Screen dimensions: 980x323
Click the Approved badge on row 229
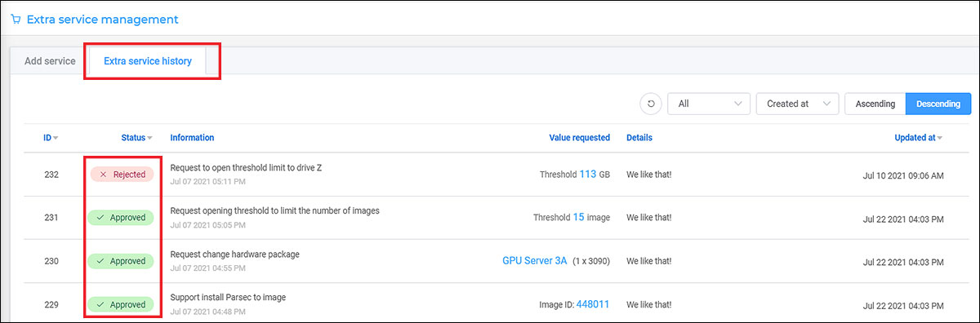point(121,304)
